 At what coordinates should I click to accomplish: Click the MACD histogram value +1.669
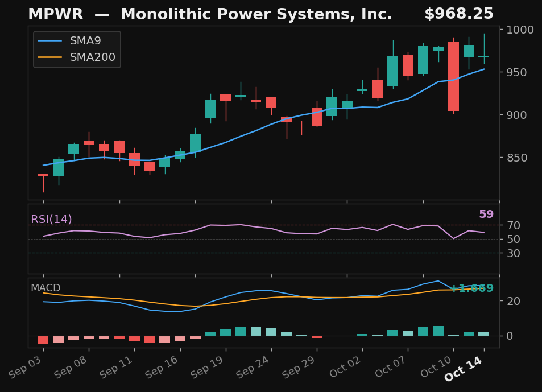(x=472, y=288)
